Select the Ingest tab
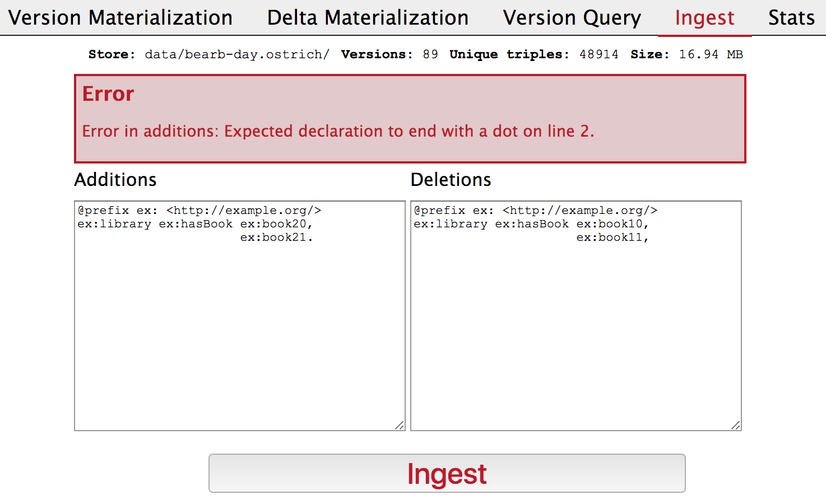 [704, 18]
